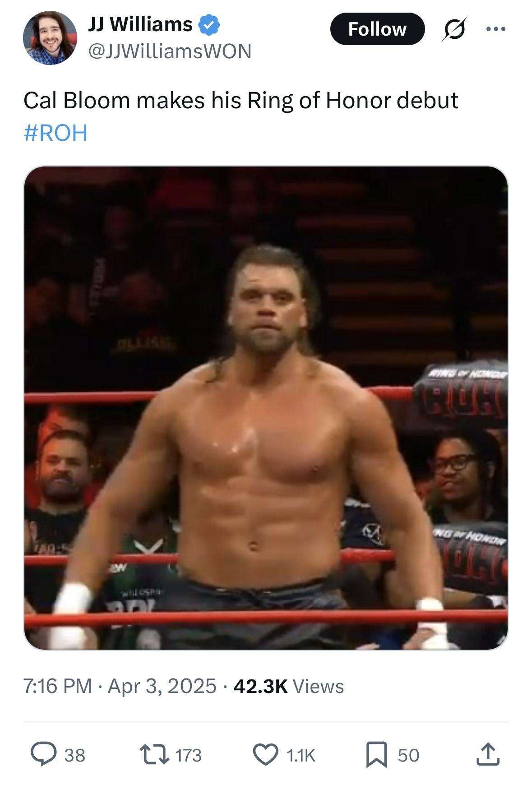Open the 7:16 PM timestamp link
This screenshot has width=532, height=785.
click(57, 686)
